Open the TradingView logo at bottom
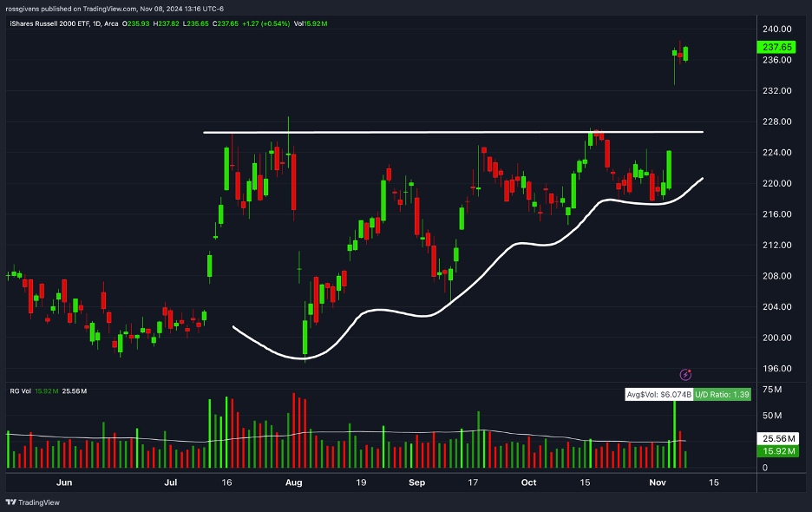 pos(33,502)
